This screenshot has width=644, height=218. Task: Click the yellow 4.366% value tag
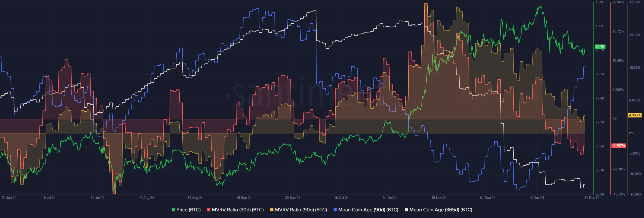[635, 115]
